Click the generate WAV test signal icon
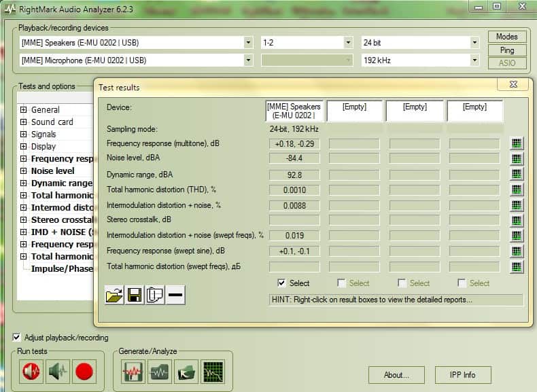Screen dimensions: 537x392 [x=133, y=372]
